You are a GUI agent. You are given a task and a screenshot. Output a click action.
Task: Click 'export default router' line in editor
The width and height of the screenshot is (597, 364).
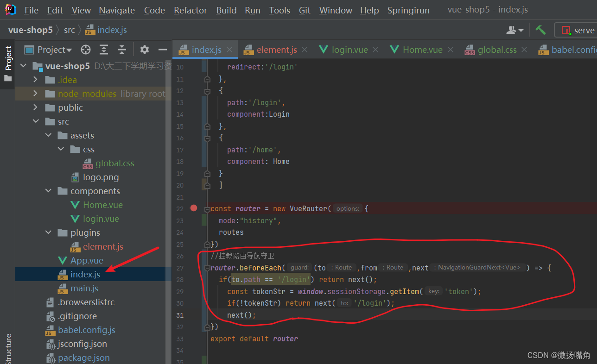(x=254, y=339)
